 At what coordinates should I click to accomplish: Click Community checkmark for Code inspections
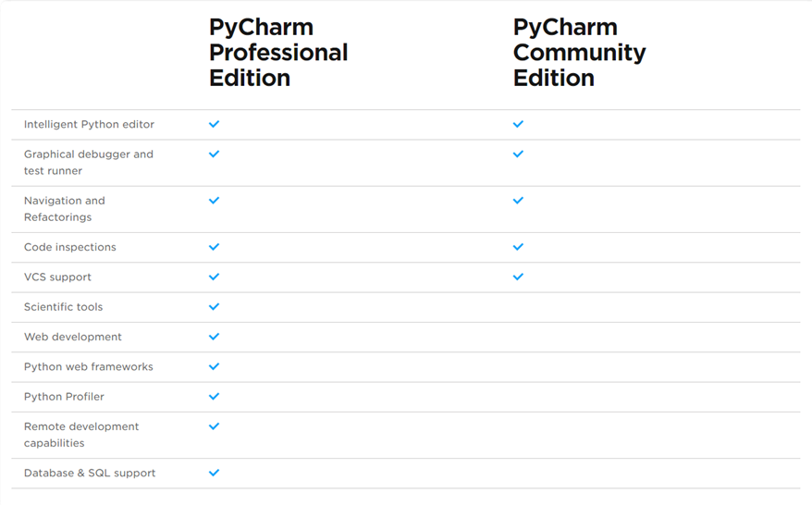click(x=518, y=247)
